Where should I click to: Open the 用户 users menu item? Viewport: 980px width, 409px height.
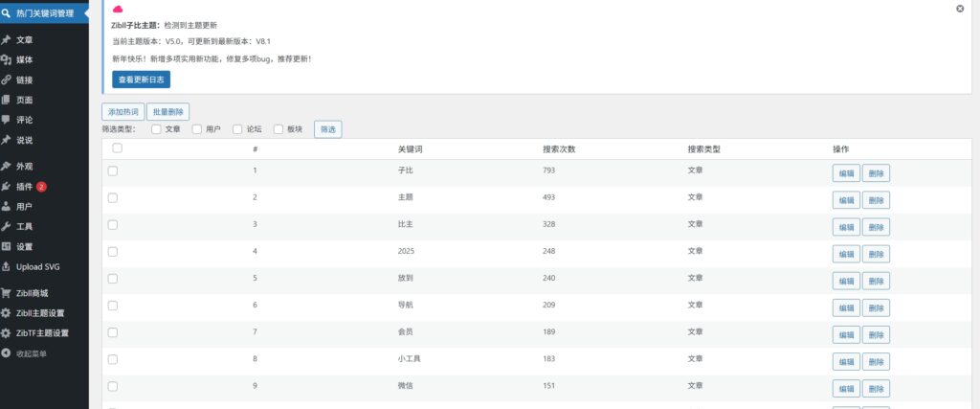tap(24, 206)
